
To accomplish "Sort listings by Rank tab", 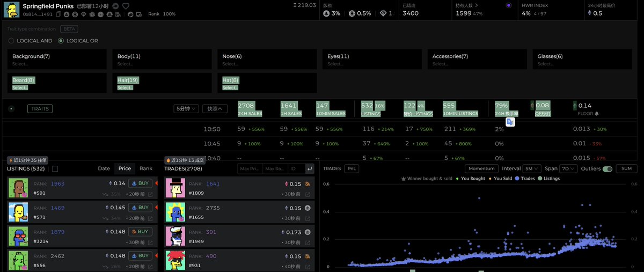I will click(146, 168).
